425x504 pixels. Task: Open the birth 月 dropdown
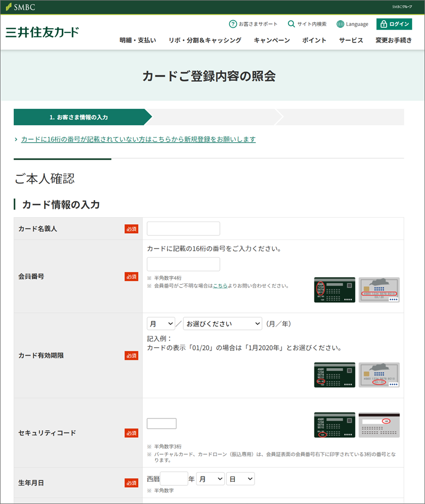point(210,479)
